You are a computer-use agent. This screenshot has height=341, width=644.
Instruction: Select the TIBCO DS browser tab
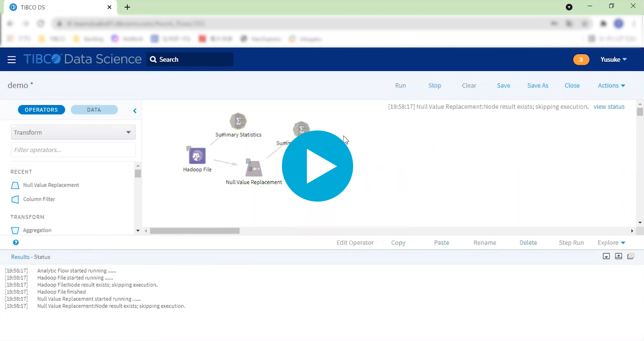[x=61, y=7]
